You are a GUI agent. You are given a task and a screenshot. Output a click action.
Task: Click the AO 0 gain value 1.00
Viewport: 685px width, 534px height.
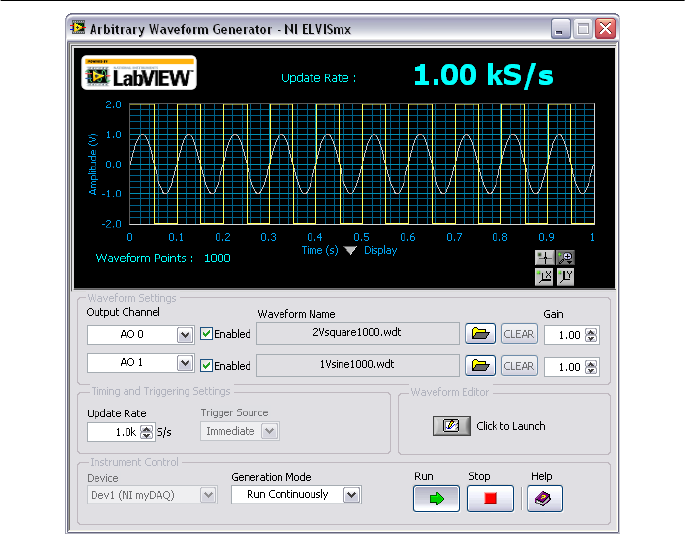(x=569, y=335)
